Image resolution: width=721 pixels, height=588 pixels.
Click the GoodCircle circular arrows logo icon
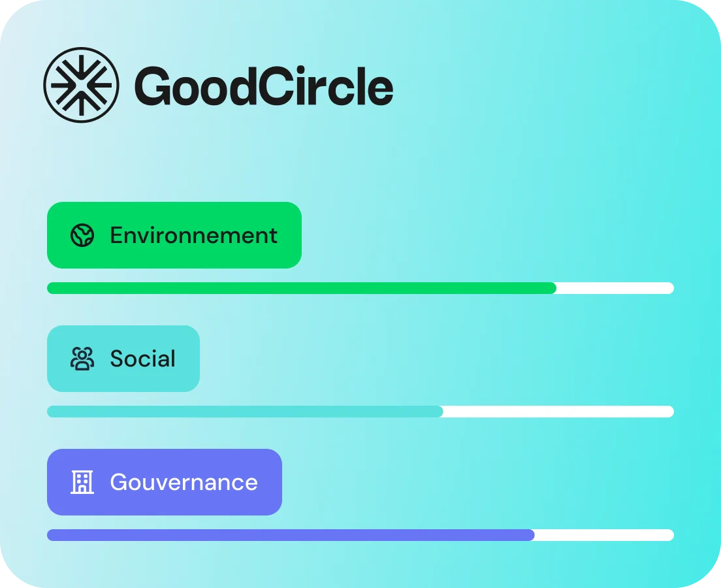tap(81, 85)
